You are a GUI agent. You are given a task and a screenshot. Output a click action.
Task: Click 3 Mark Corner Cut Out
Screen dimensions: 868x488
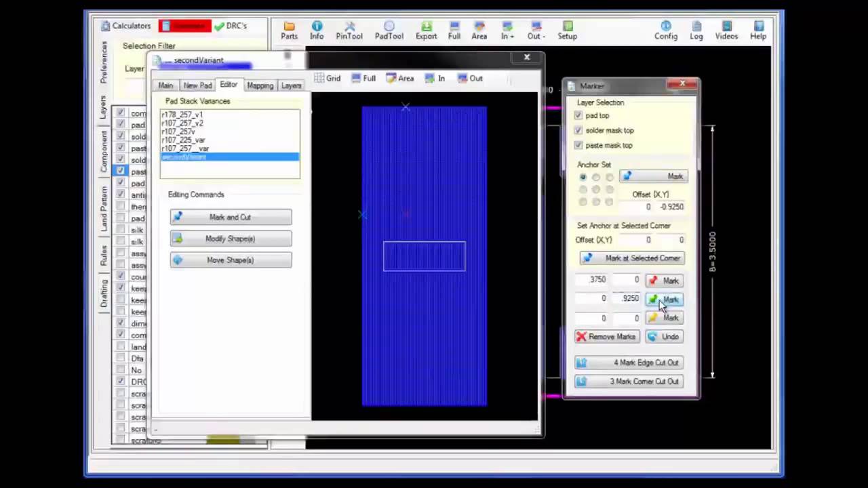[629, 382]
